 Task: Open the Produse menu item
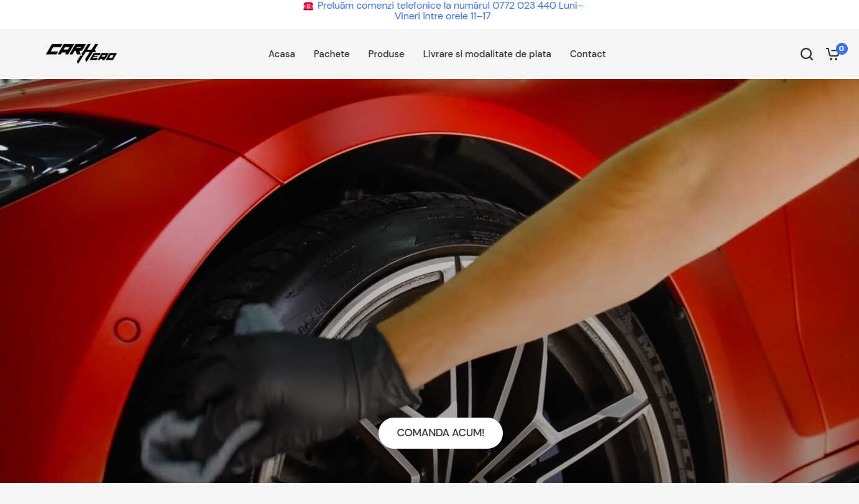click(x=386, y=54)
